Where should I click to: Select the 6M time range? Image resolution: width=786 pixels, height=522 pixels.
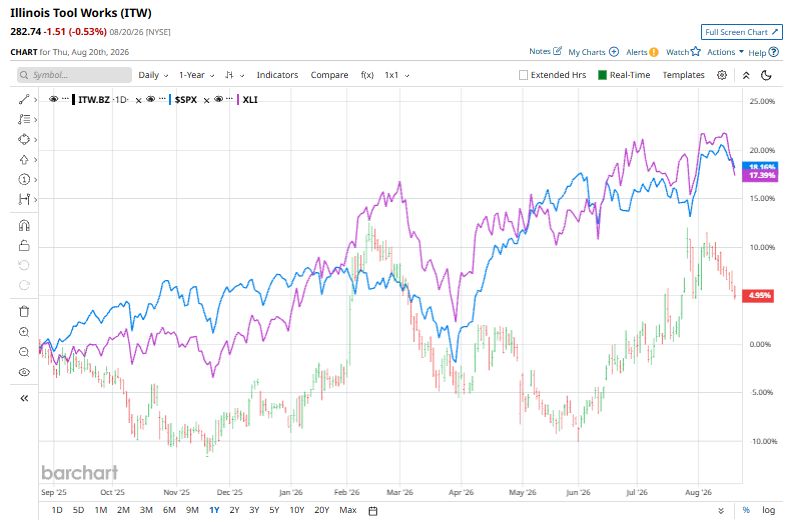[x=169, y=510]
